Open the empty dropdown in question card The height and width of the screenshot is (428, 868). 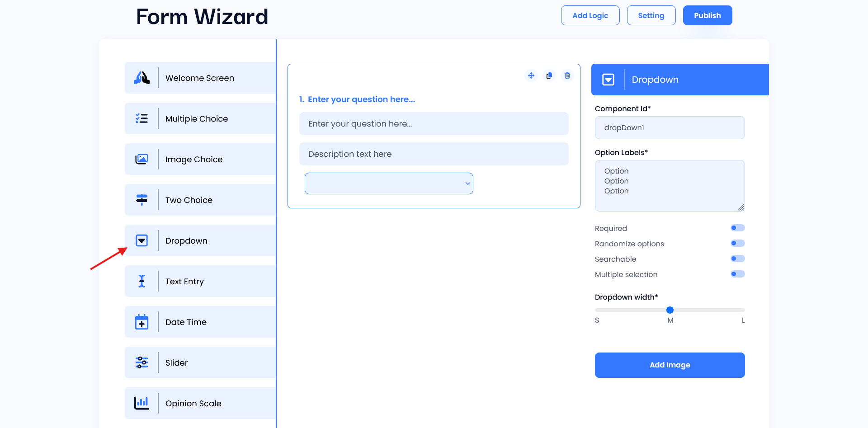(x=389, y=183)
